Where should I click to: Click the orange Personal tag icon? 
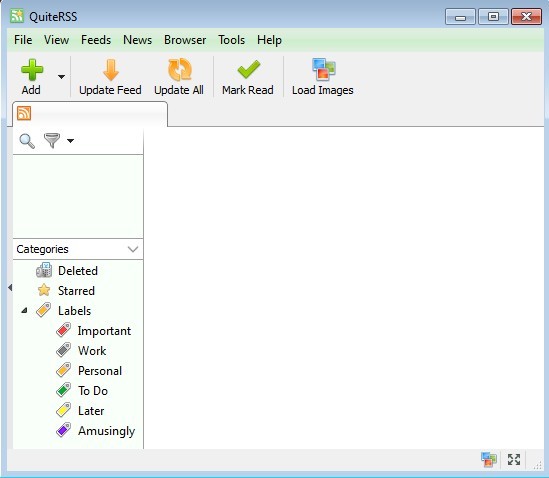(64, 370)
